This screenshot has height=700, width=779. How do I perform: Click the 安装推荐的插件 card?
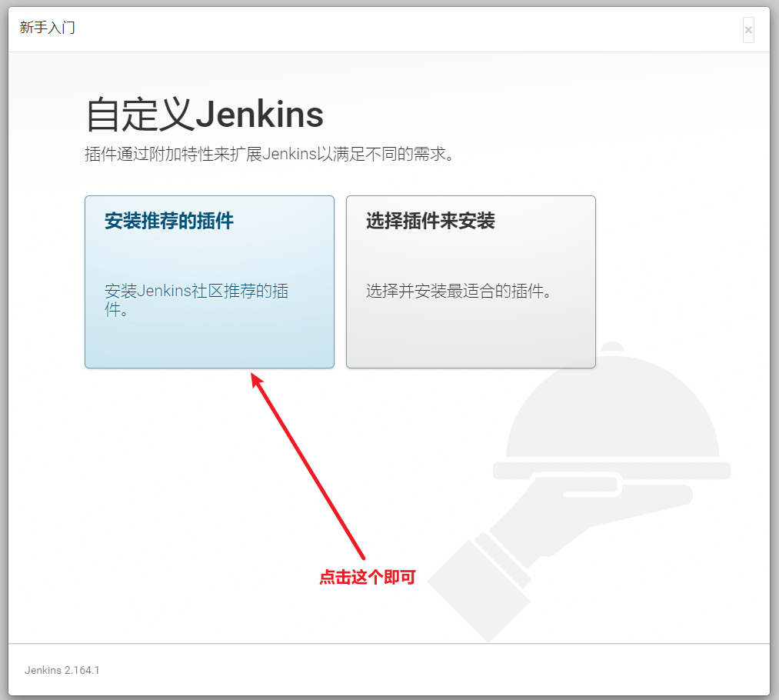209,282
